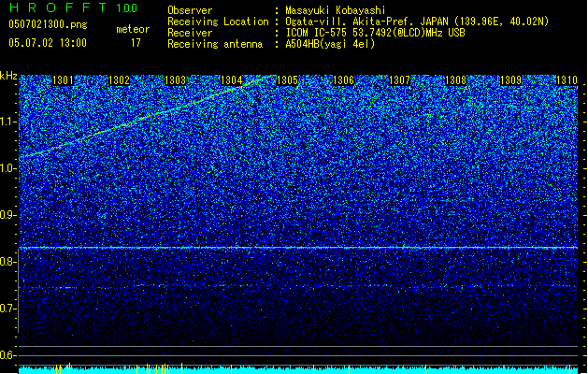Screen dimensions: 588x374
Task: Click the 1305 time marker
Action: [x=287, y=80]
